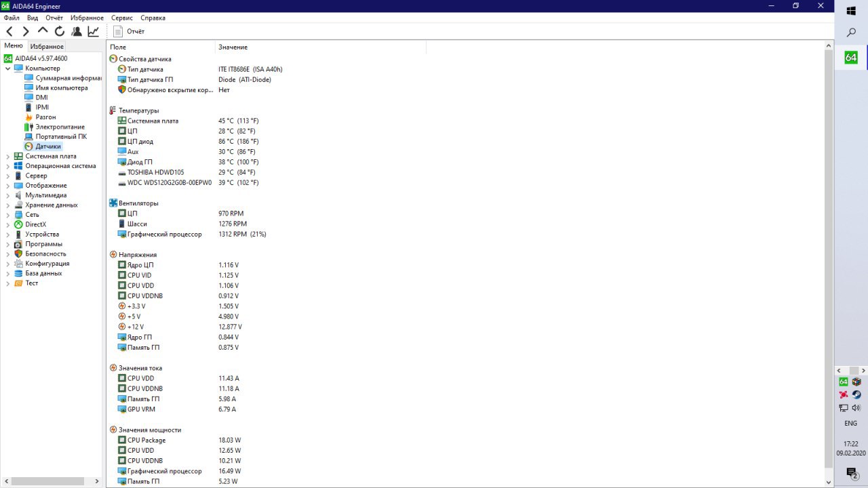Screen dimensions: 868x488
Task: Expand the Системная плата tree node
Action: point(7,157)
